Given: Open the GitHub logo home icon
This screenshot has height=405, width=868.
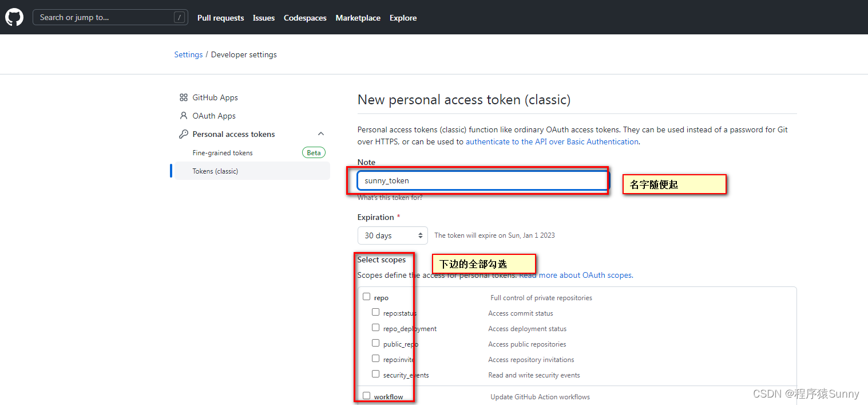Looking at the screenshot, I should (x=14, y=17).
